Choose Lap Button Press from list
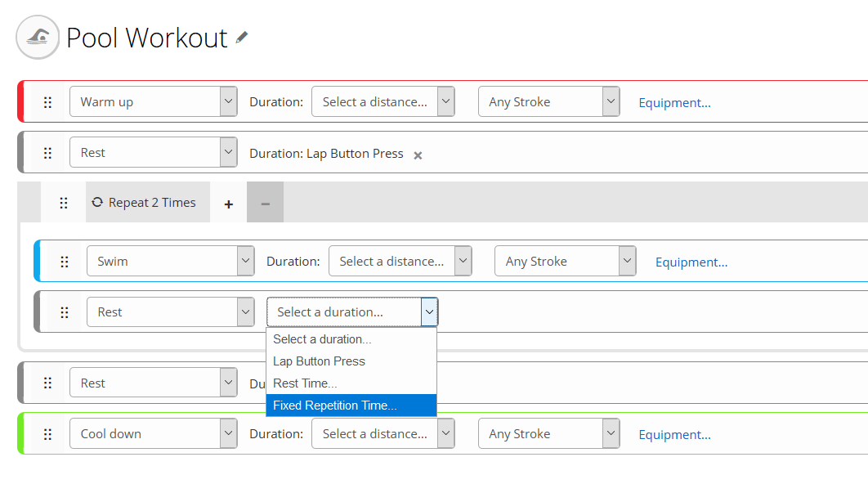Image resolution: width=868 pixels, height=493 pixels. point(320,361)
